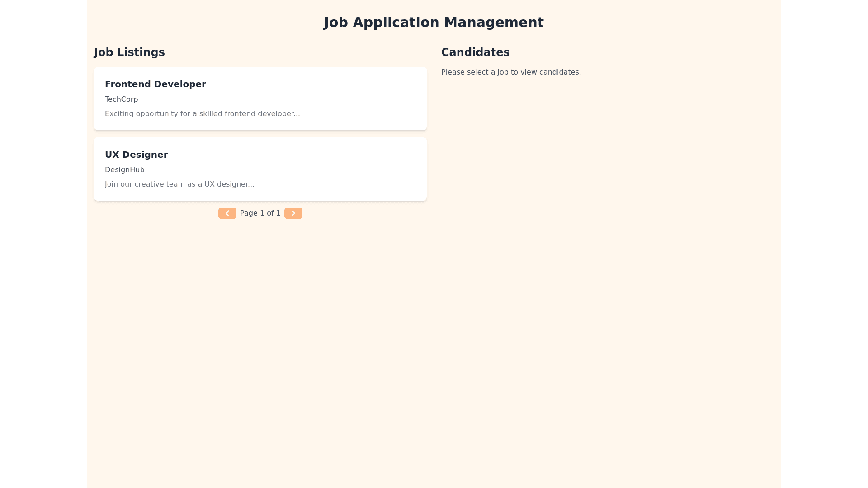The height and width of the screenshot is (488, 868).
Task: Open the Frontend Developer job card
Action: coord(260,99)
